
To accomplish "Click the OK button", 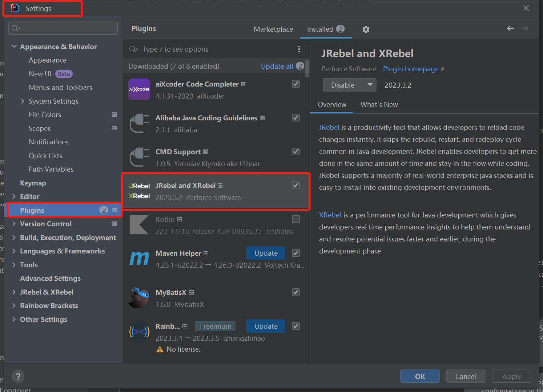I will click(x=420, y=376).
